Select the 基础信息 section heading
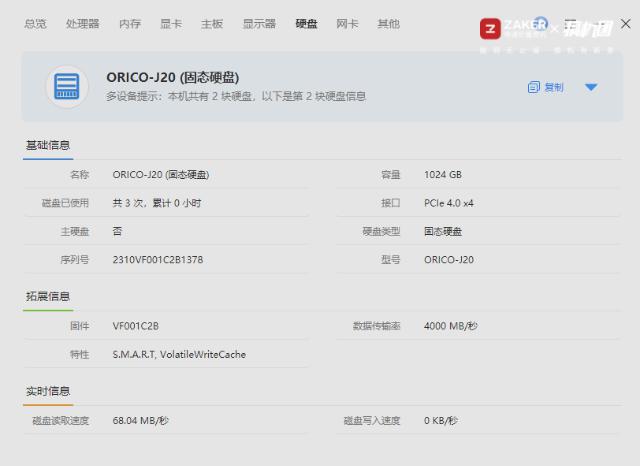The image size is (640, 466). [48, 145]
